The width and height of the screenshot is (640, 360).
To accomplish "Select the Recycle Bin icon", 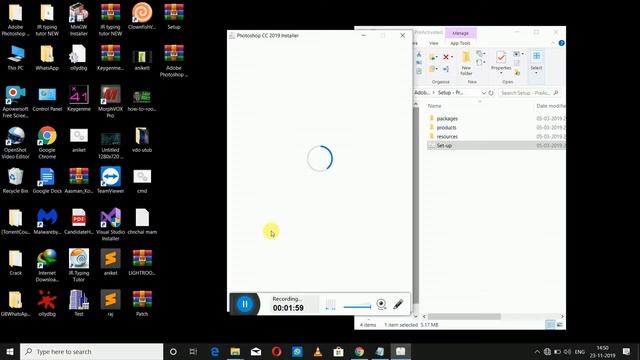I will coord(16,180).
